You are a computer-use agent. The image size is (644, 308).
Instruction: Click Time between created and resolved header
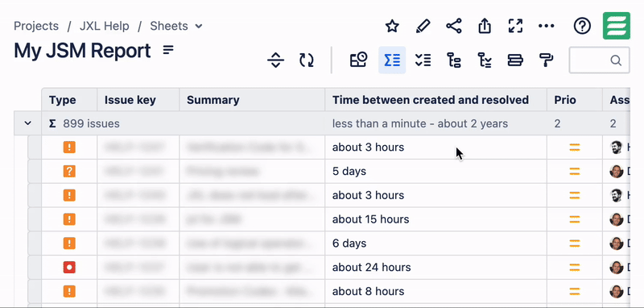436,100
